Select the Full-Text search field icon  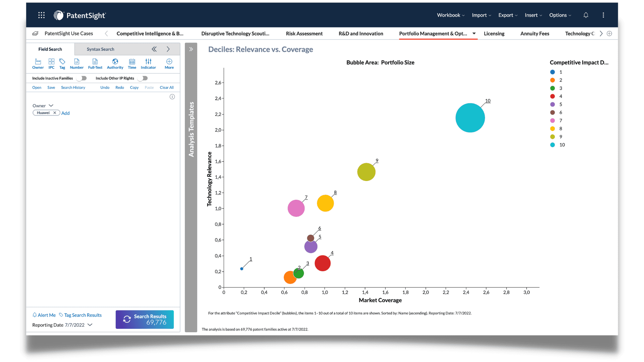click(x=95, y=64)
